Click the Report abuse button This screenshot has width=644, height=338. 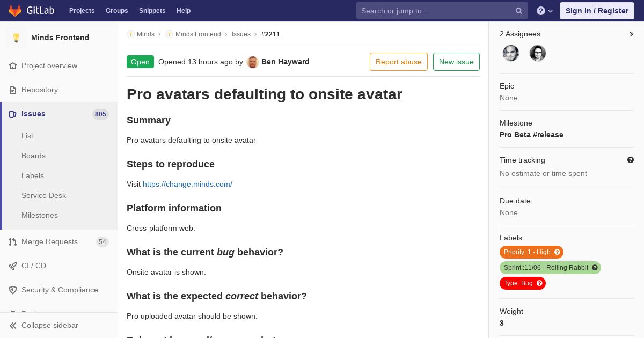pos(399,62)
